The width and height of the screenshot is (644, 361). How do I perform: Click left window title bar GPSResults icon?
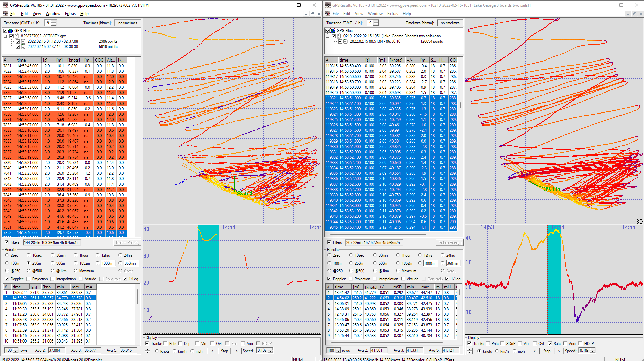(5, 5)
